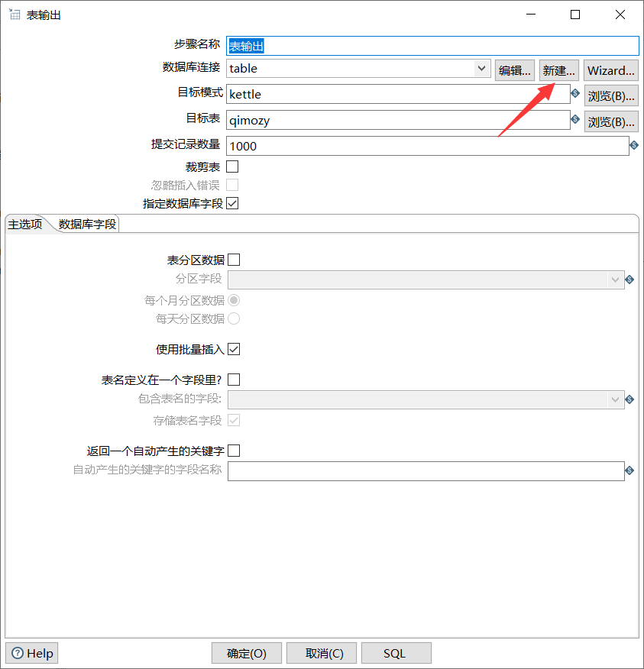Click the 新建... connection button

point(558,70)
